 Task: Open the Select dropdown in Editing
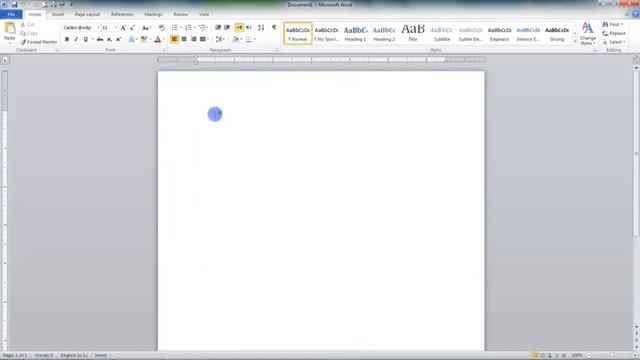click(x=614, y=42)
